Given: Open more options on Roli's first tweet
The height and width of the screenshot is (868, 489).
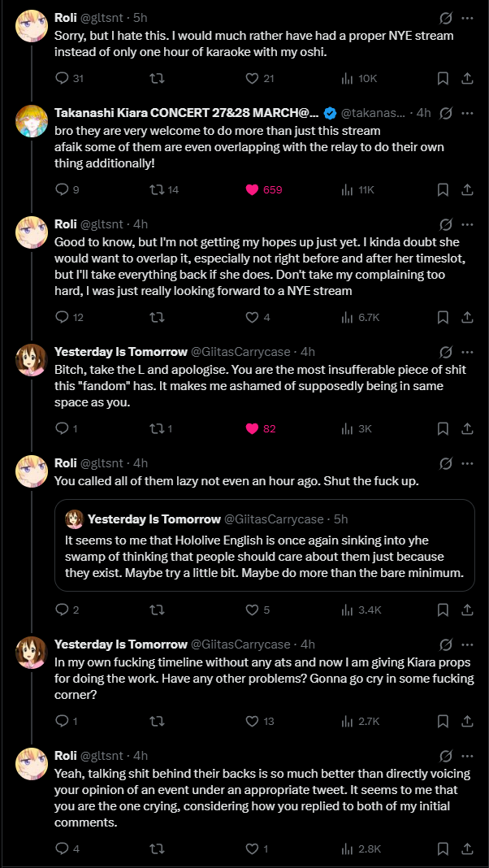Looking at the screenshot, I should (467, 17).
